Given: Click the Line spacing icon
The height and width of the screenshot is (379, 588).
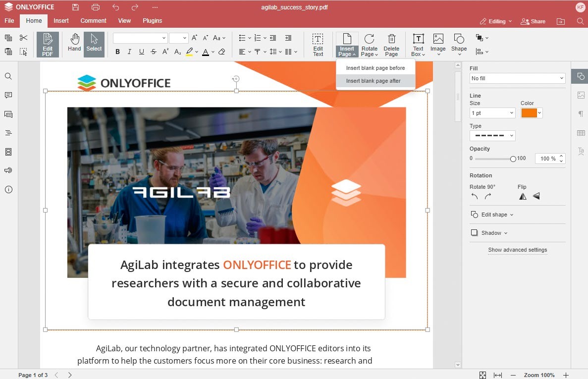Looking at the screenshot, I should tap(273, 52).
